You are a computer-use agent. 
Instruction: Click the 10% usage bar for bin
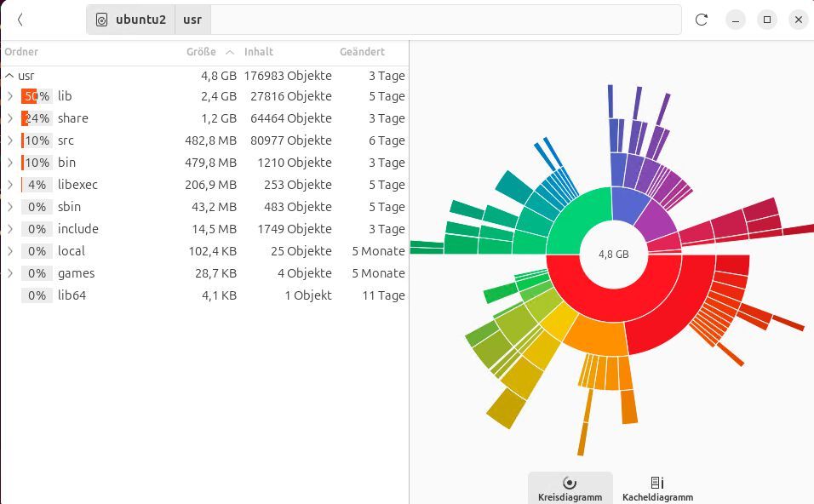37,163
